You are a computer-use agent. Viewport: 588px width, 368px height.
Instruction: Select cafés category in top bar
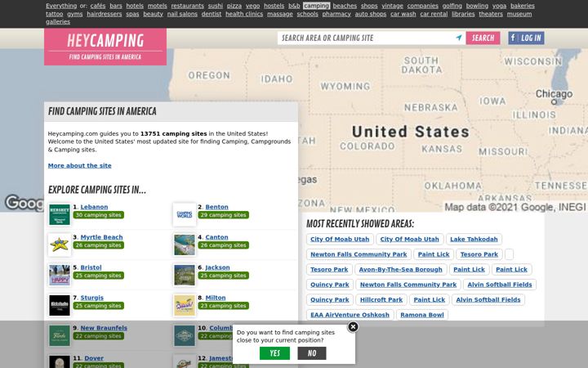click(98, 6)
